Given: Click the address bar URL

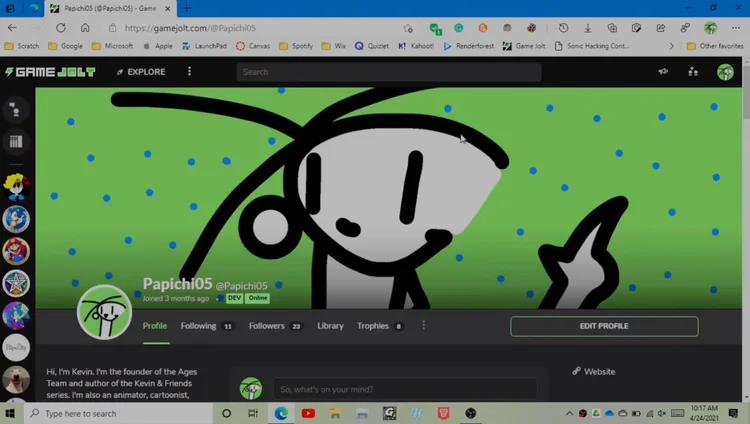Looking at the screenshot, I should point(190,28).
